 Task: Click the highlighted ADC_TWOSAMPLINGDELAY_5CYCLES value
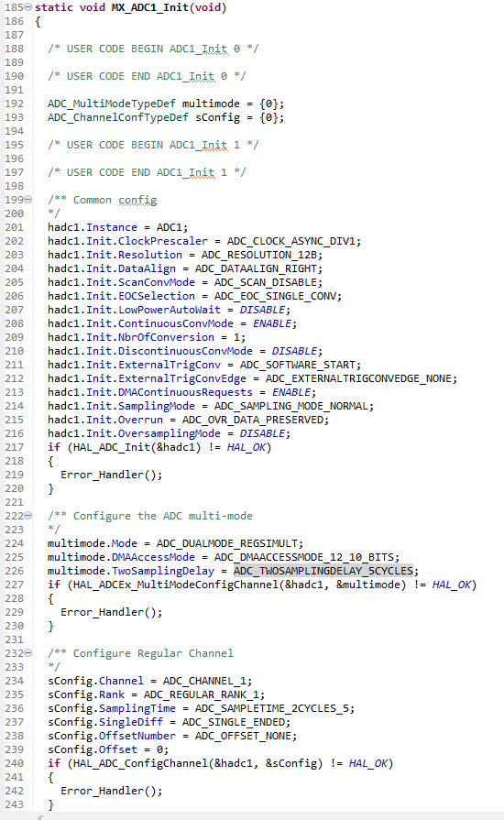click(x=323, y=571)
